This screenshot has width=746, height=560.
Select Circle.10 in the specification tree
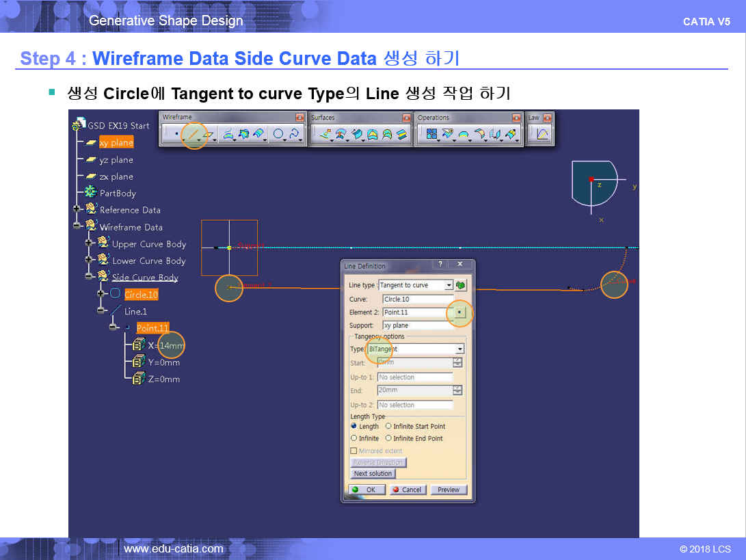pyautogui.click(x=141, y=295)
